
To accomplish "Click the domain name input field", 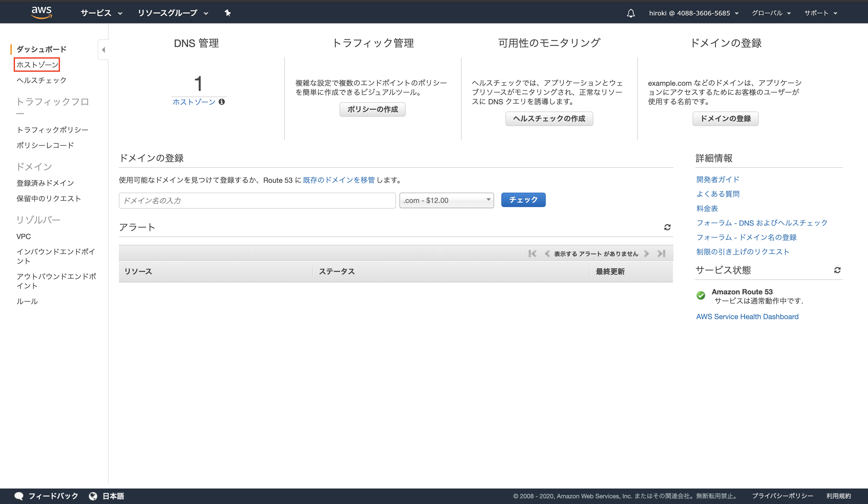I will [x=257, y=200].
